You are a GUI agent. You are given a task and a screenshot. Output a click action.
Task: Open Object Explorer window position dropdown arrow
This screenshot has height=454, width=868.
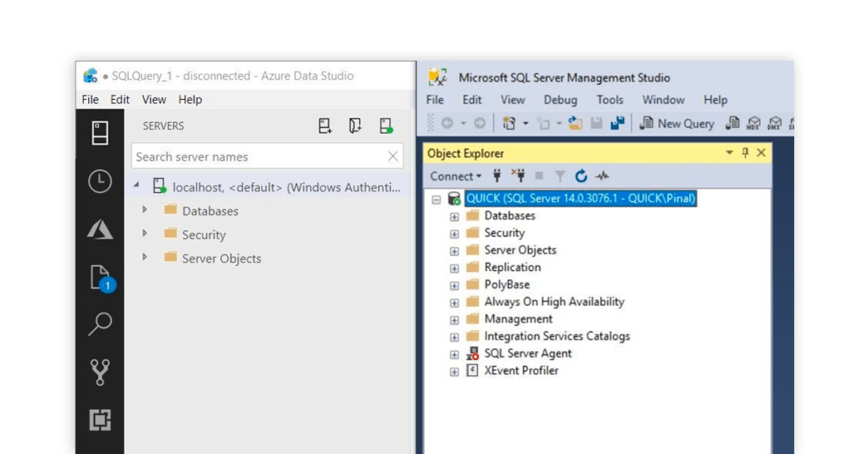tap(730, 152)
